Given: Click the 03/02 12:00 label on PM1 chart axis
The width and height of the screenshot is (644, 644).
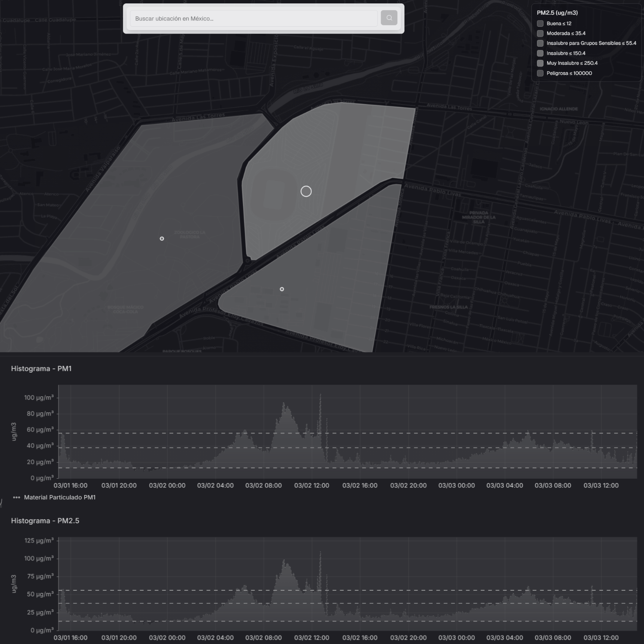Looking at the screenshot, I should coord(312,486).
